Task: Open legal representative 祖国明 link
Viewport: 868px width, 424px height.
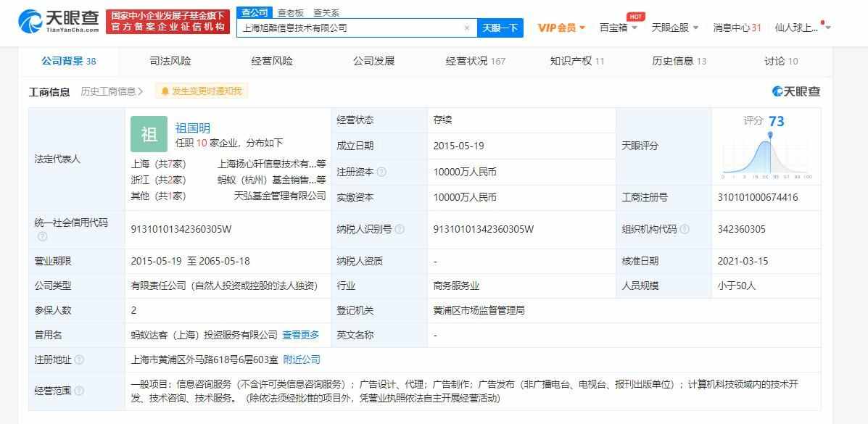Action: point(193,128)
